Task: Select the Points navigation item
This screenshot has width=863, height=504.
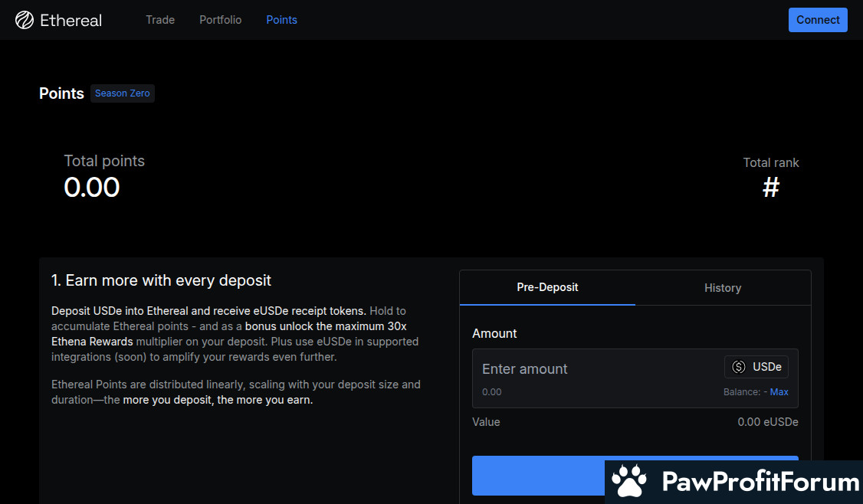Action: coord(281,20)
